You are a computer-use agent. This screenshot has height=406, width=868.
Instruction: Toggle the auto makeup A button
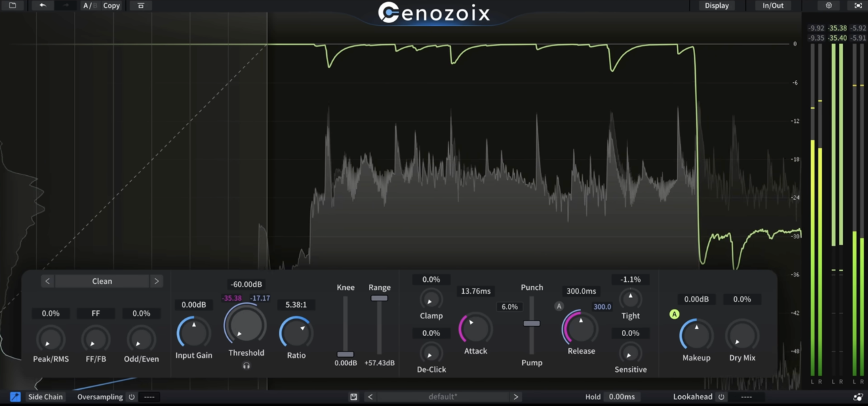pos(674,314)
